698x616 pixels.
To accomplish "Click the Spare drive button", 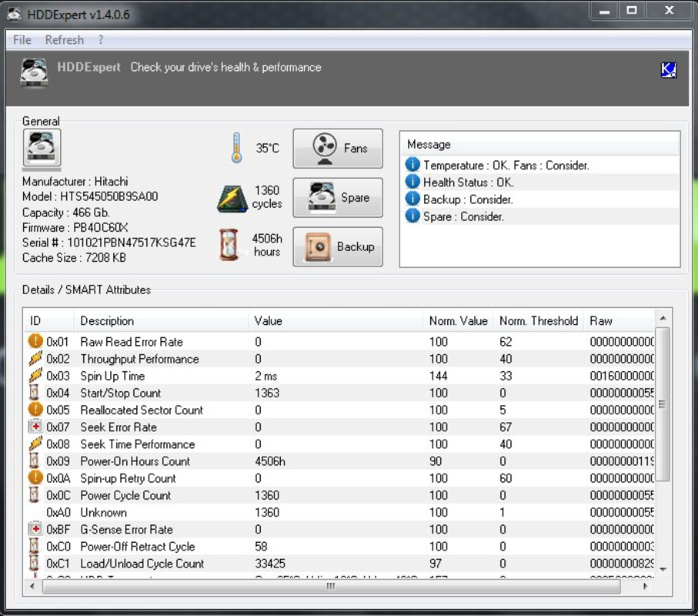I will point(338,197).
